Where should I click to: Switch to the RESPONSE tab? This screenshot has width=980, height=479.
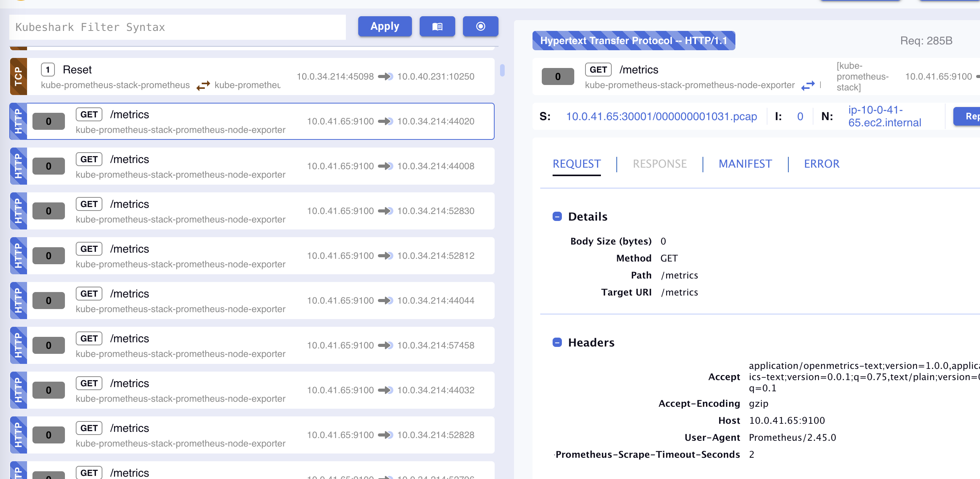pyautogui.click(x=660, y=164)
